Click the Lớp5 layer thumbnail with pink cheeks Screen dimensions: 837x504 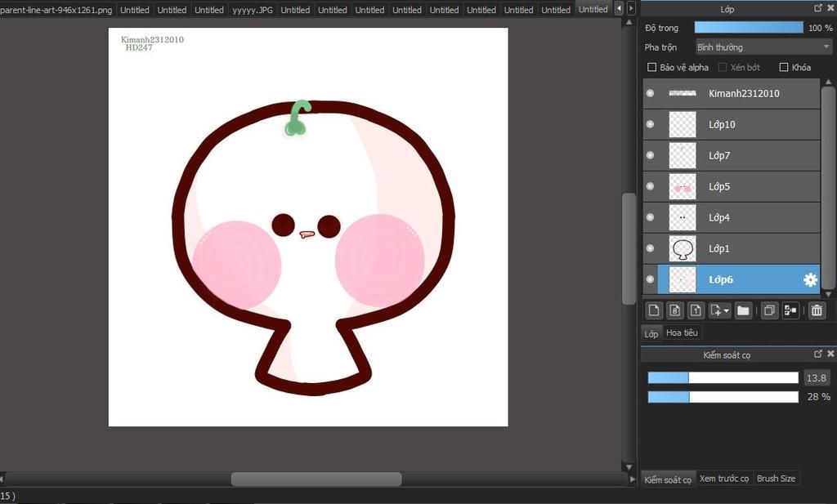[683, 186]
